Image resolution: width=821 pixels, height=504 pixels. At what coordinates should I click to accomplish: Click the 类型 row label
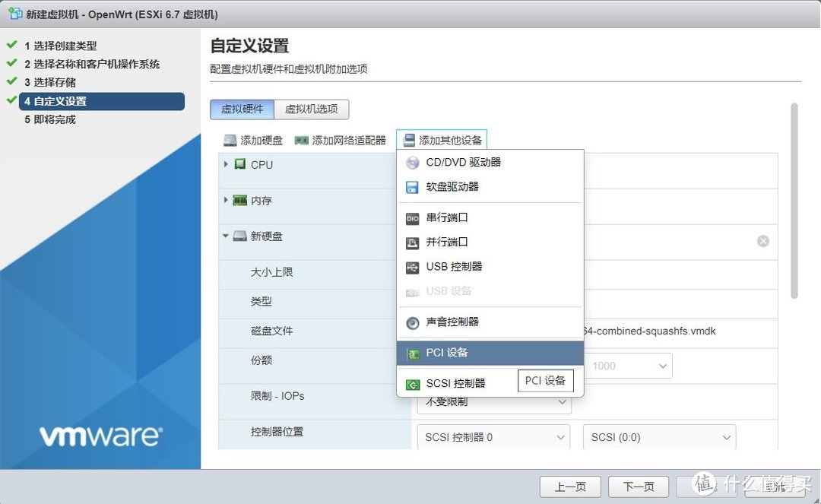point(262,302)
